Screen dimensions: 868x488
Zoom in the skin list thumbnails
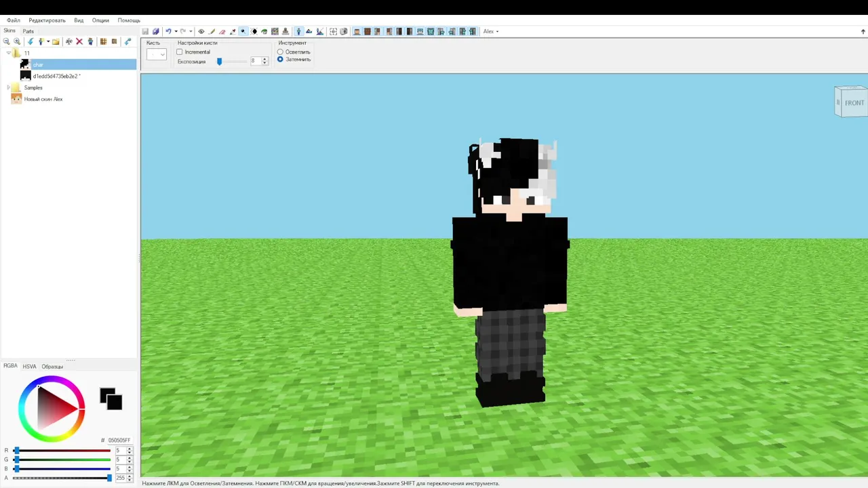coord(17,41)
